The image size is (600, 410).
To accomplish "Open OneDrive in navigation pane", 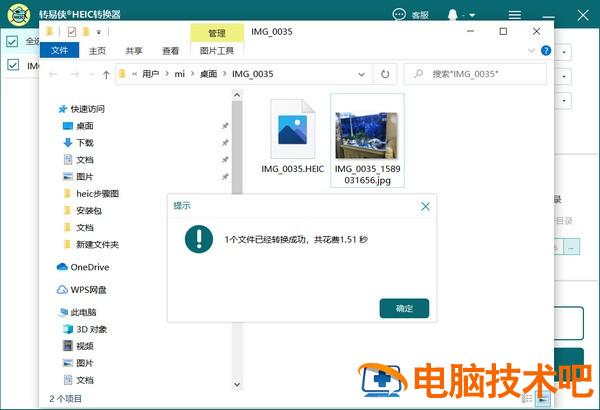I will coord(83,267).
